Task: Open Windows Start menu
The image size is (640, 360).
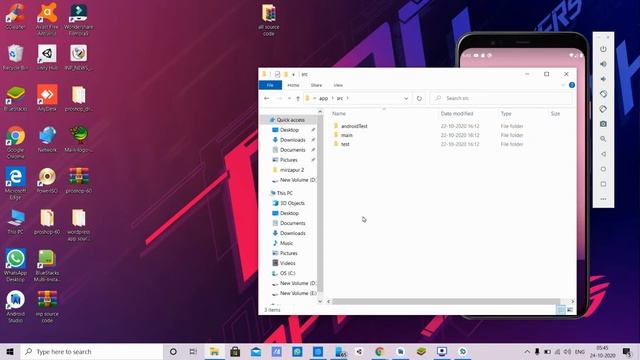Action: [x=10, y=351]
